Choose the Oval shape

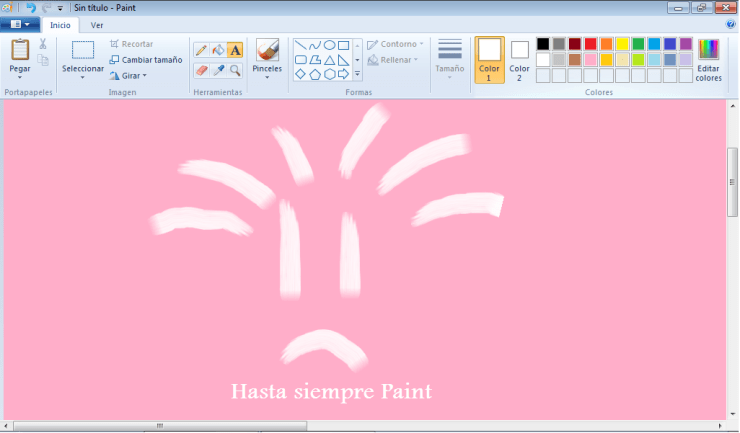[x=329, y=45]
